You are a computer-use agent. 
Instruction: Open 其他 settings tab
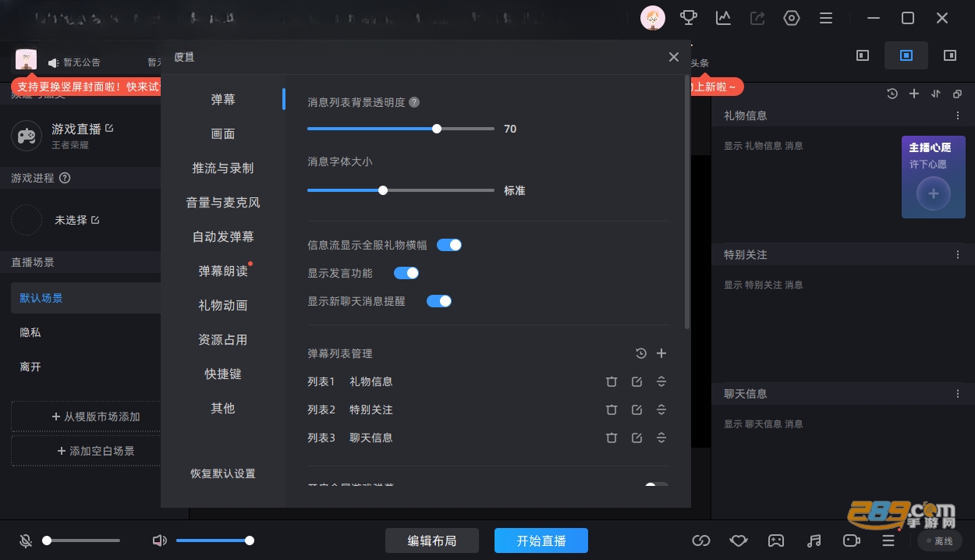[223, 409]
